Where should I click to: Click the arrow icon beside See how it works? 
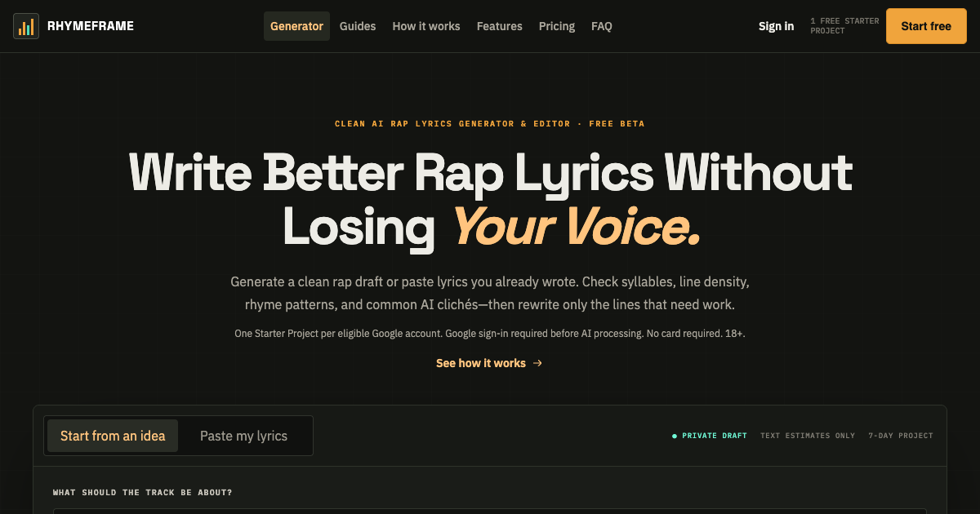click(x=537, y=363)
